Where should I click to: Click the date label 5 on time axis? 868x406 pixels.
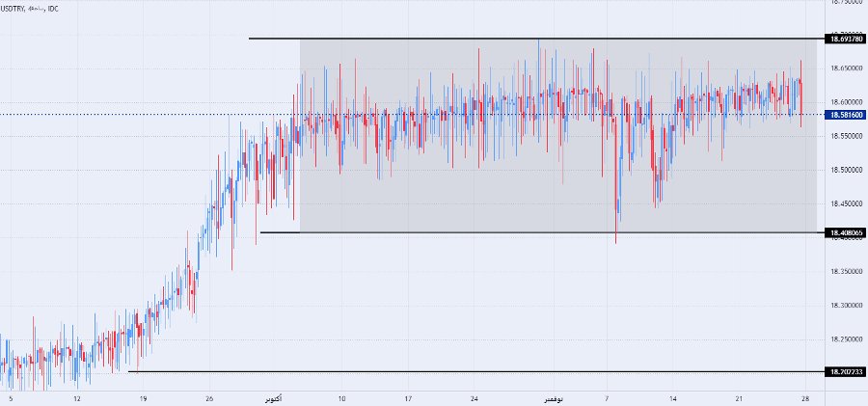11,399
